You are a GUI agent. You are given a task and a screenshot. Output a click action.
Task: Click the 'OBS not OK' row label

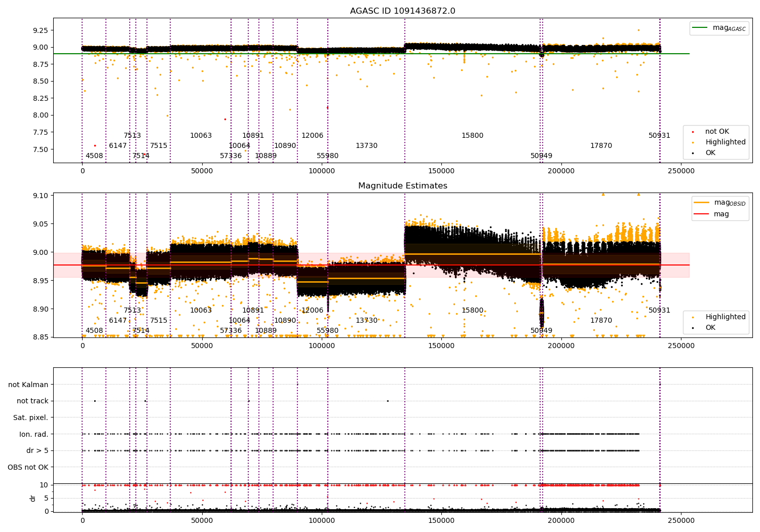(28, 467)
